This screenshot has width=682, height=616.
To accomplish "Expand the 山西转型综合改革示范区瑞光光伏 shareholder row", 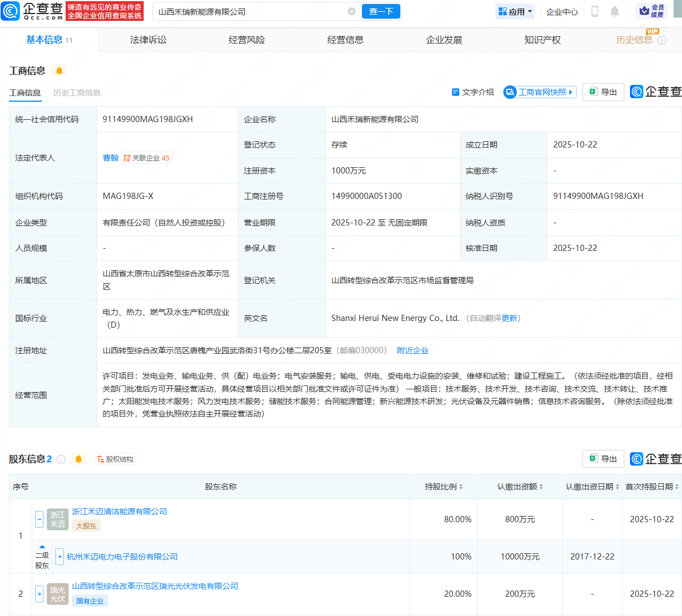I will pos(40,594).
